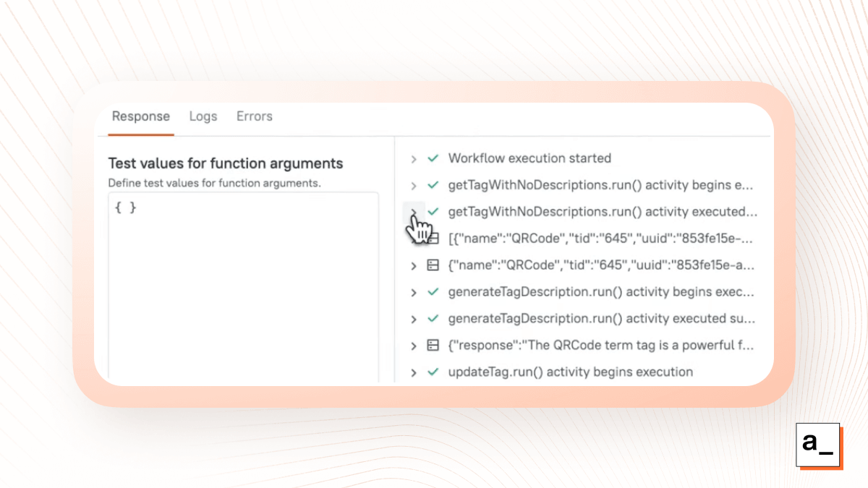Click the checkmark beside updateTag.run() activity begins execution
The width and height of the screenshot is (868, 488).
pyautogui.click(x=432, y=372)
